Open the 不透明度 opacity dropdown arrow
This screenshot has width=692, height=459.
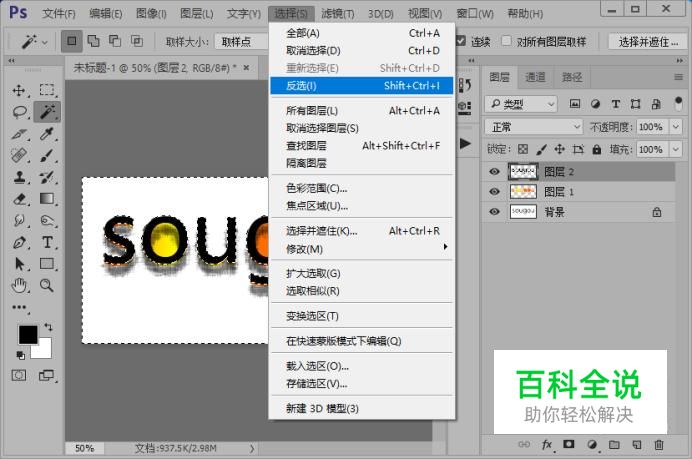coord(676,127)
